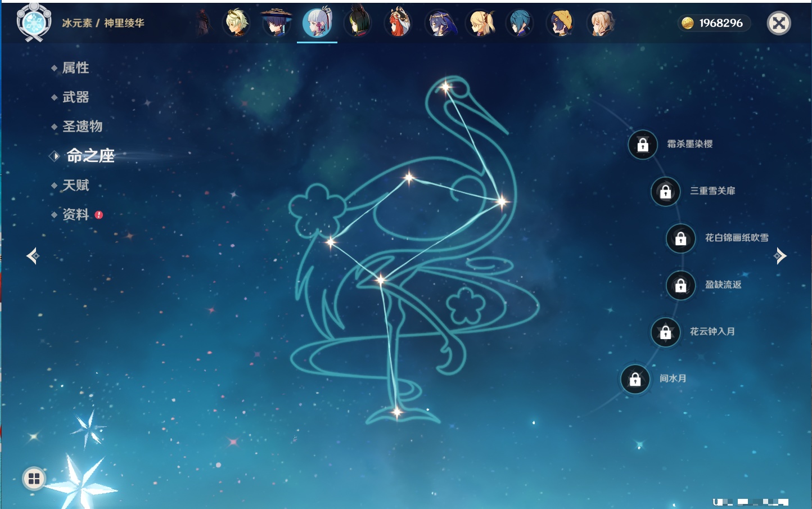Screen dimensions: 812x509
Task: Click the locked 霜杀墨染樱 constellation icon
Action: [x=643, y=145]
